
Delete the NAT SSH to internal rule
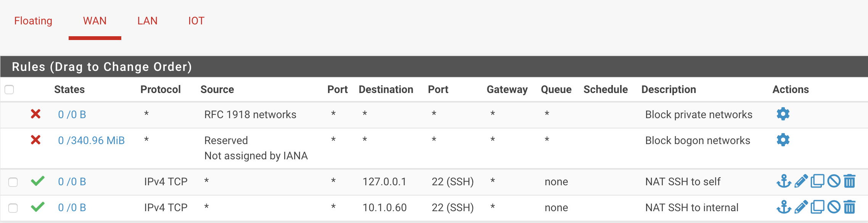click(850, 207)
